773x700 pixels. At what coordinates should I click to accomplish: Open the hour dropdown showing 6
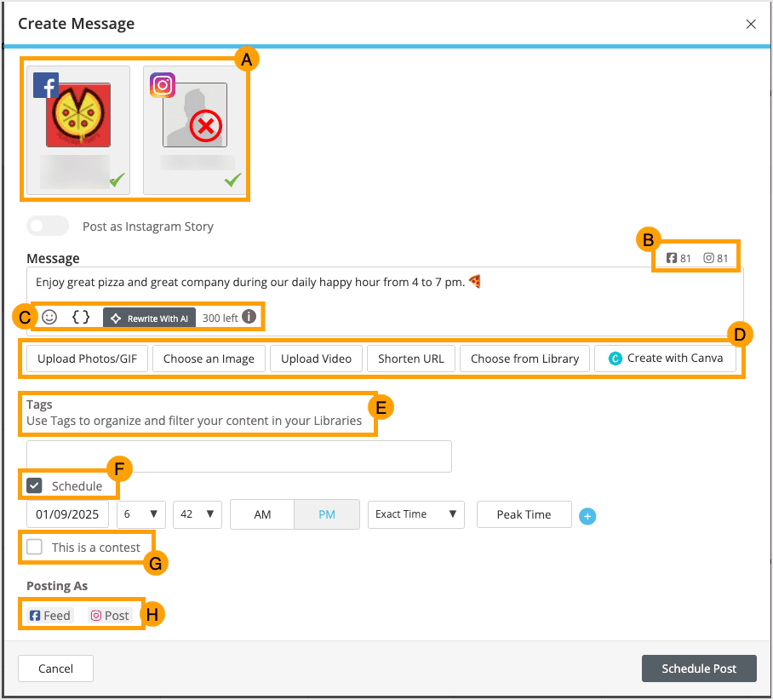[x=140, y=514]
